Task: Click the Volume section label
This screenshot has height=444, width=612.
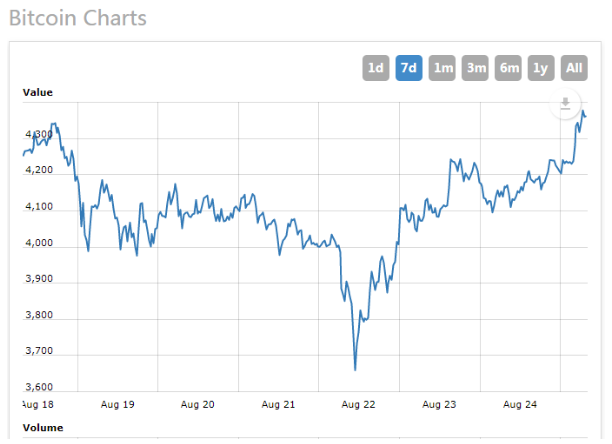Action: [x=42, y=428]
